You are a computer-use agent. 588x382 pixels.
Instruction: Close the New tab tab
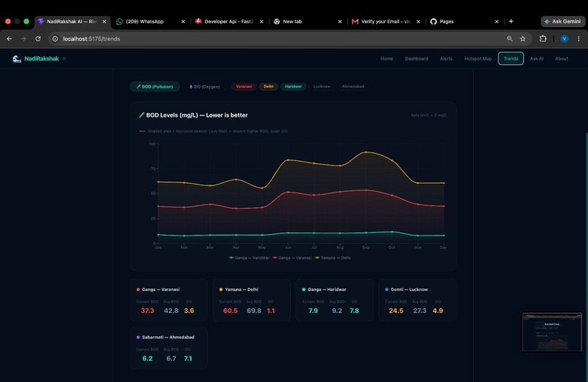point(340,22)
